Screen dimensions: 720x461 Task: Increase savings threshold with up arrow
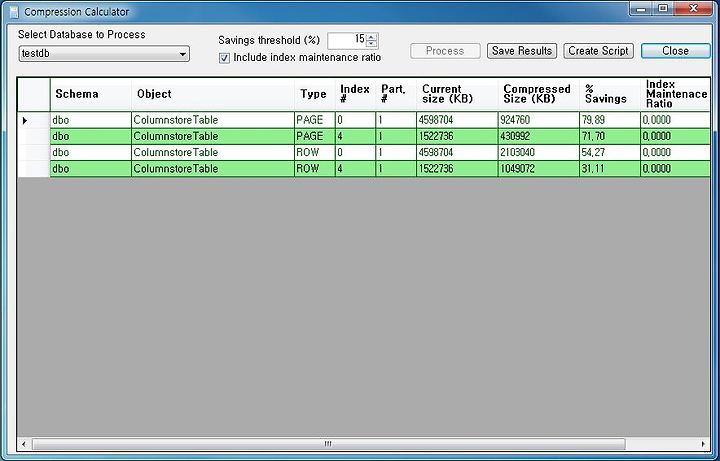pyautogui.click(x=372, y=37)
